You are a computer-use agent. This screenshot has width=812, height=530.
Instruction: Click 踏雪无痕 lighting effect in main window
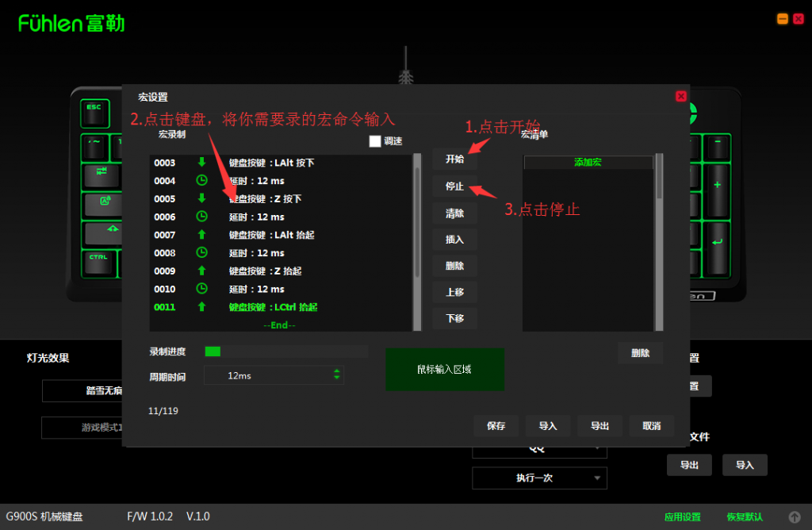(x=82, y=390)
